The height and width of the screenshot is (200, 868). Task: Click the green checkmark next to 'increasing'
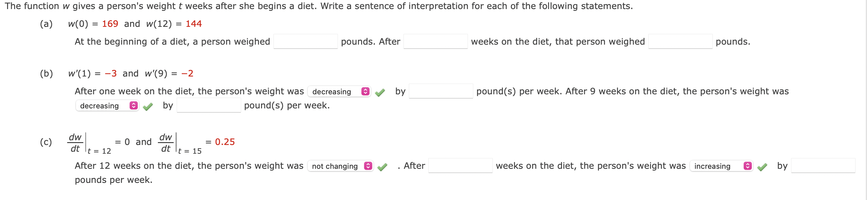(762, 167)
